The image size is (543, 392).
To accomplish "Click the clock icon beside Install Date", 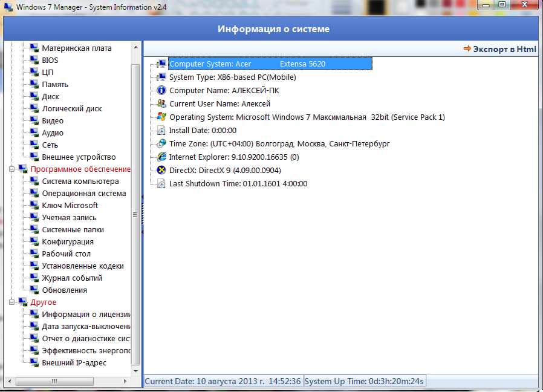I will pos(161,130).
